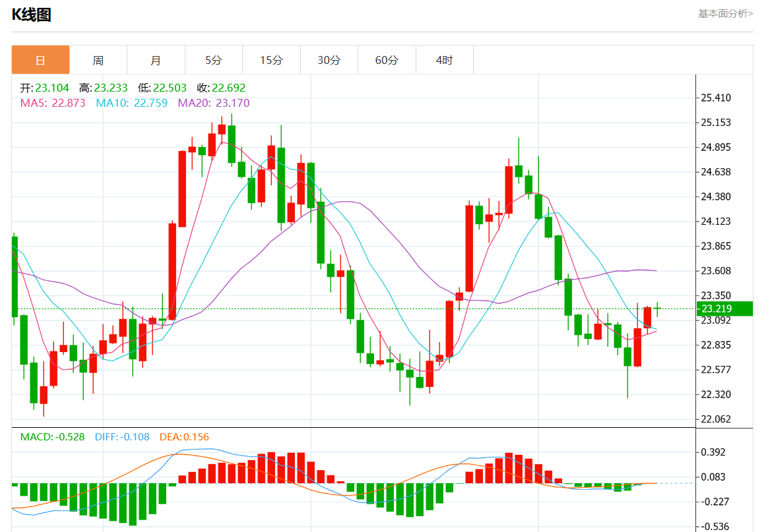This screenshot has width=770, height=532.
Task: Select the 日 daily chart tab
Action: point(40,60)
